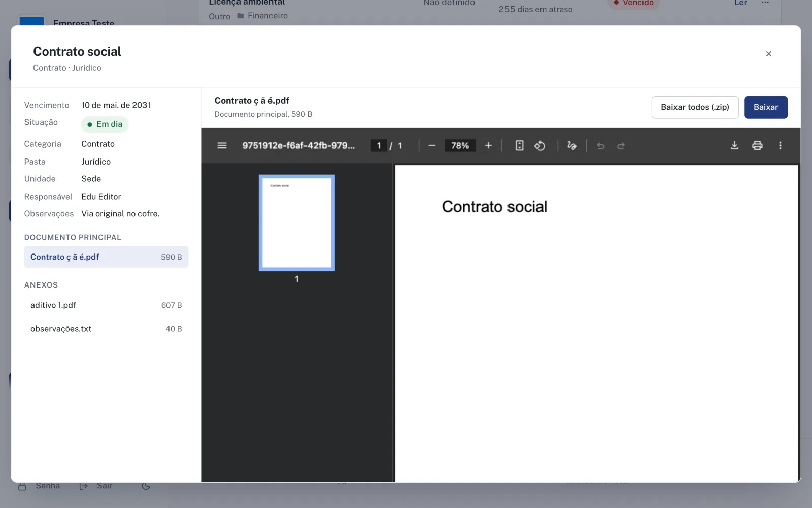Download the PDF from viewer toolbar
Viewport: 812px width, 508px height.
734,146
